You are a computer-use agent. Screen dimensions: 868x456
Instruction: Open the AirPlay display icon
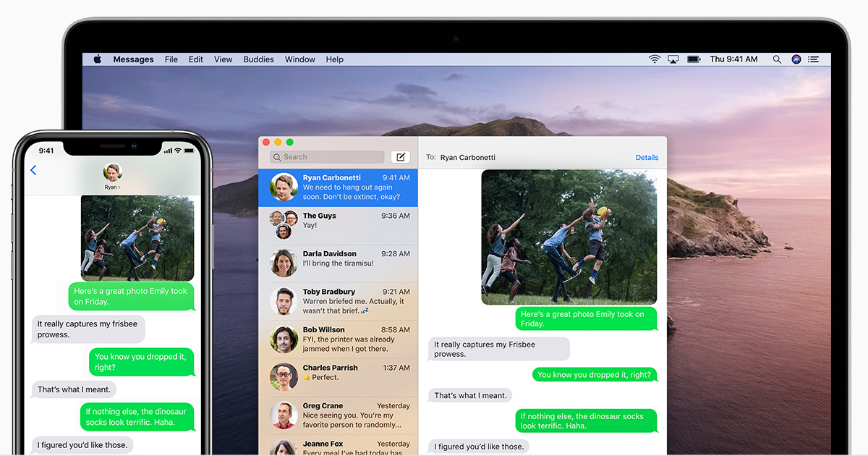(x=673, y=59)
